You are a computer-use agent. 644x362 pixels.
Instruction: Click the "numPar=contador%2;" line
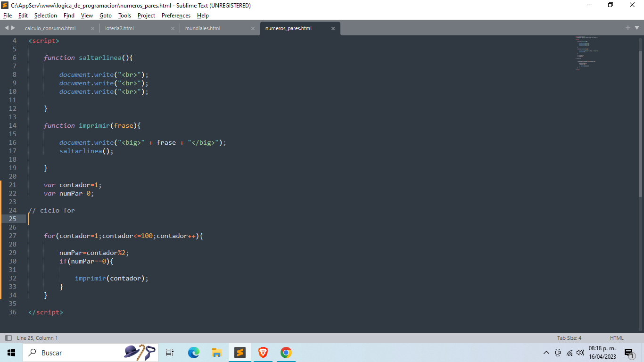point(94,253)
